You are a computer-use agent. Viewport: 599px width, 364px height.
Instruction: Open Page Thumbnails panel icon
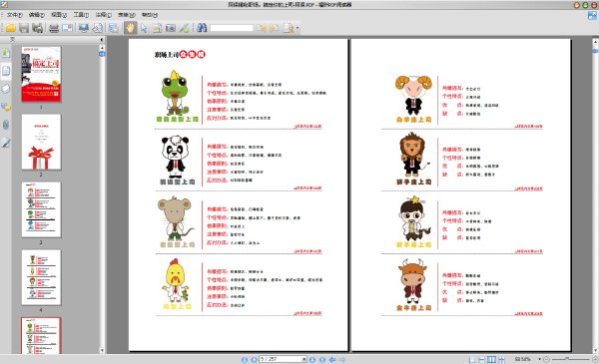[x=6, y=71]
